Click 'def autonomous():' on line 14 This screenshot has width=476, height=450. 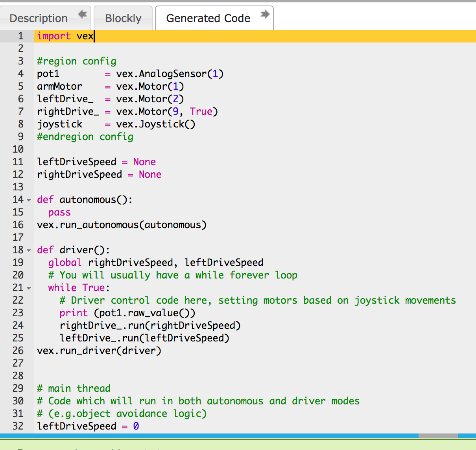tap(85, 200)
